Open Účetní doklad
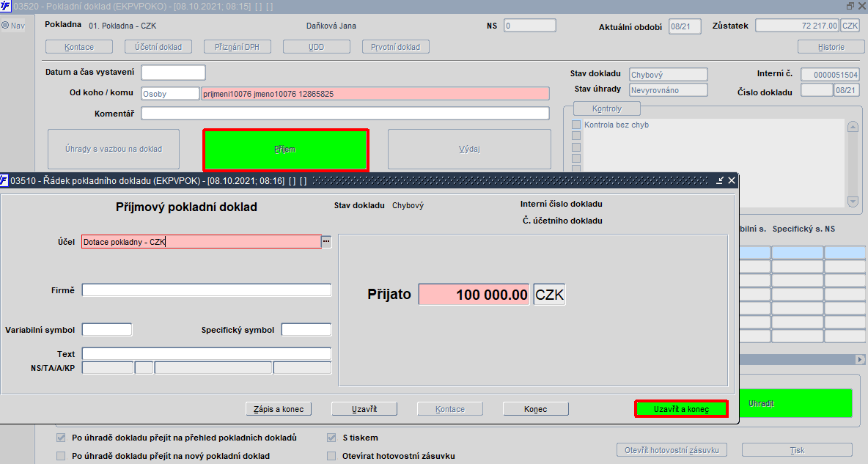Screen dimensions: 868x464 tap(158, 47)
